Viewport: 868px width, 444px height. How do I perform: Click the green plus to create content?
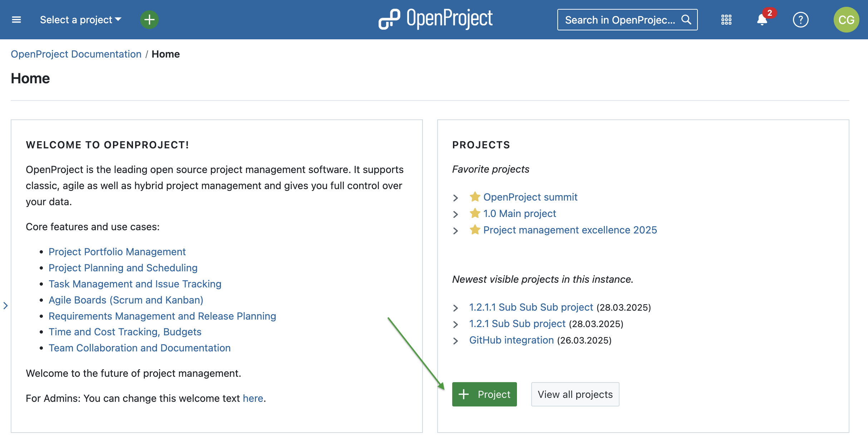(149, 20)
